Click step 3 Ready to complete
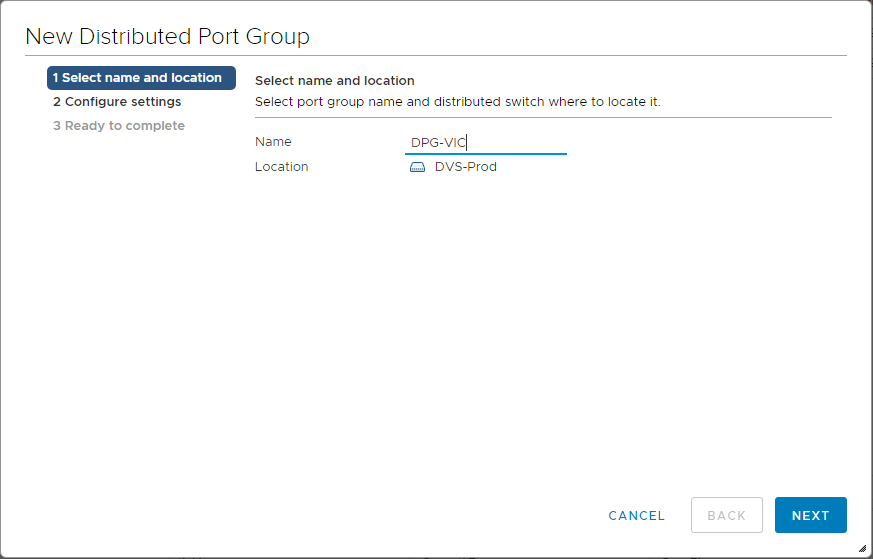 tap(119, 126)
